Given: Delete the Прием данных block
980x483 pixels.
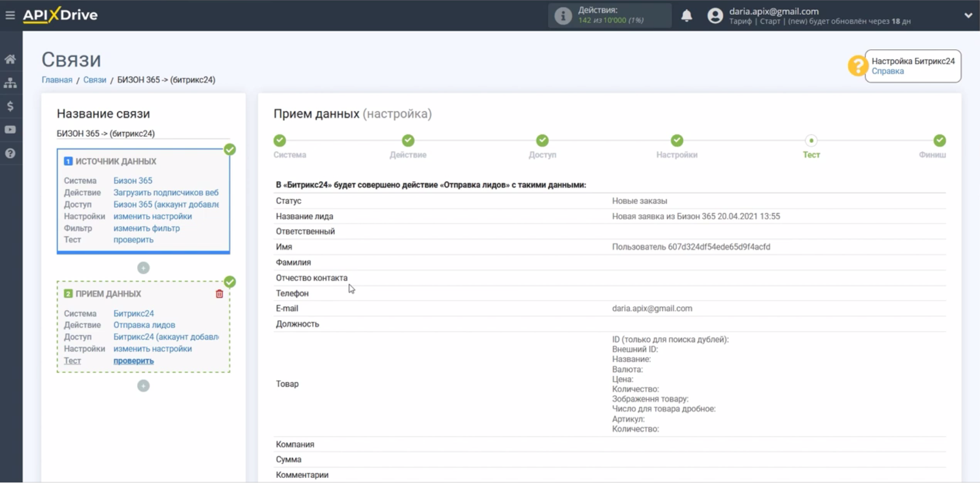Looking at the screenshot, I should (219, 294).
